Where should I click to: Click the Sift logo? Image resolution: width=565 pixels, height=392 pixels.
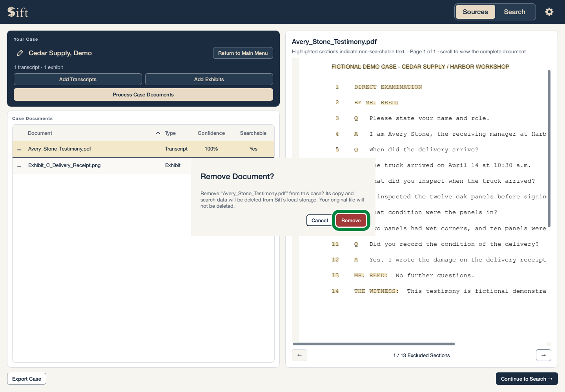18,12
